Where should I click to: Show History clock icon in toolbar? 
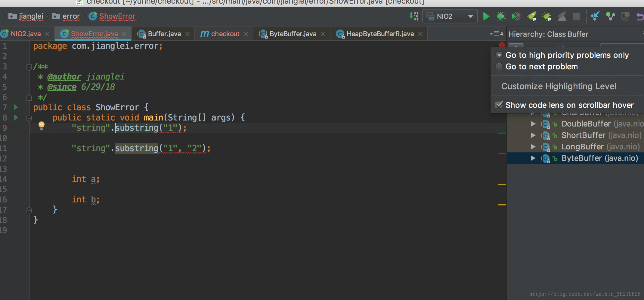point(625,16)
